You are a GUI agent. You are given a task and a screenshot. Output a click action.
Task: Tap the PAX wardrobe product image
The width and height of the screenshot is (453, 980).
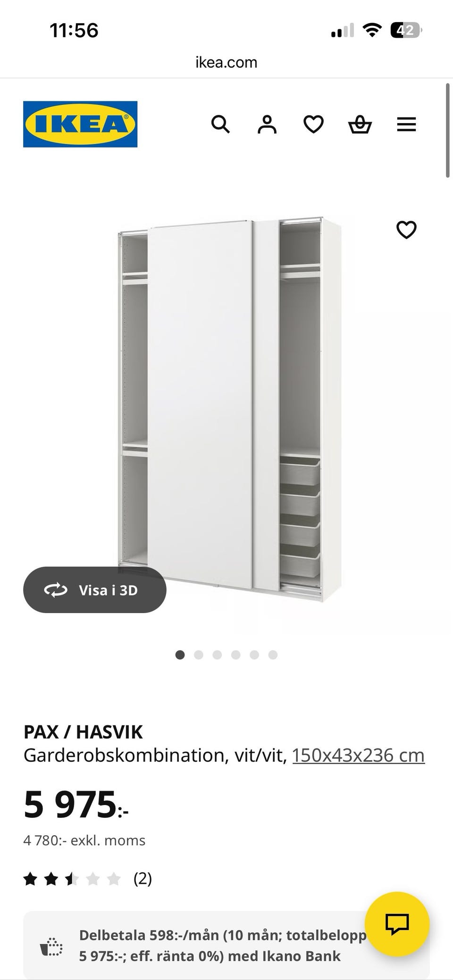[229, 408]
